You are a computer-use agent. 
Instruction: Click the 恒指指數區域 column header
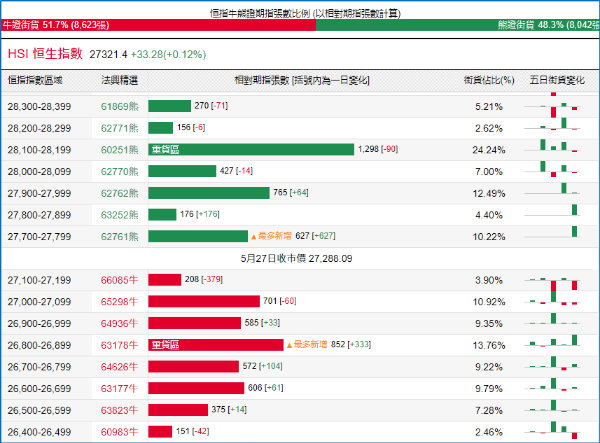(35, 80)
